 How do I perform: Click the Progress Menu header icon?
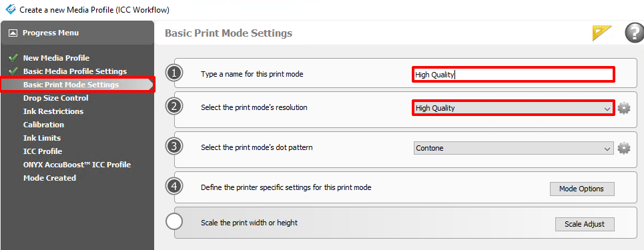tap(13, 33)
